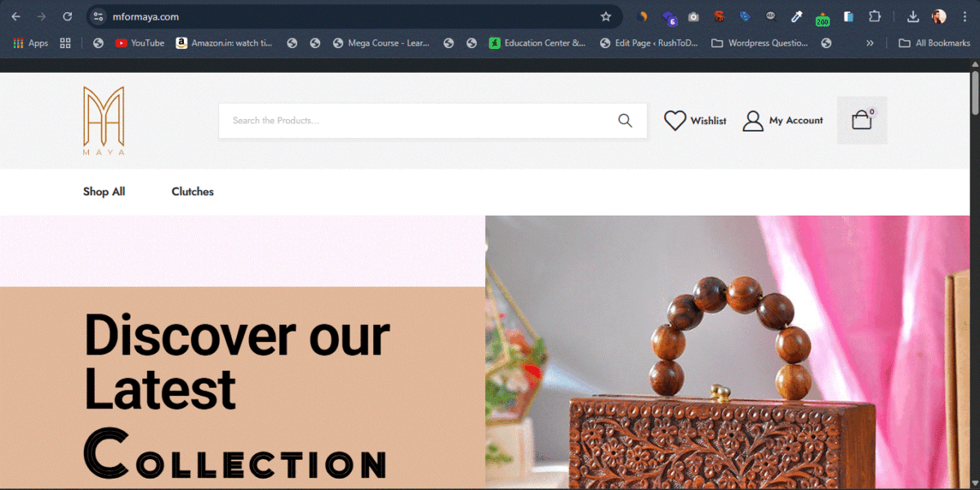Open the Chrome three-dot menu
980x490 pixels.
click(964, 16)
